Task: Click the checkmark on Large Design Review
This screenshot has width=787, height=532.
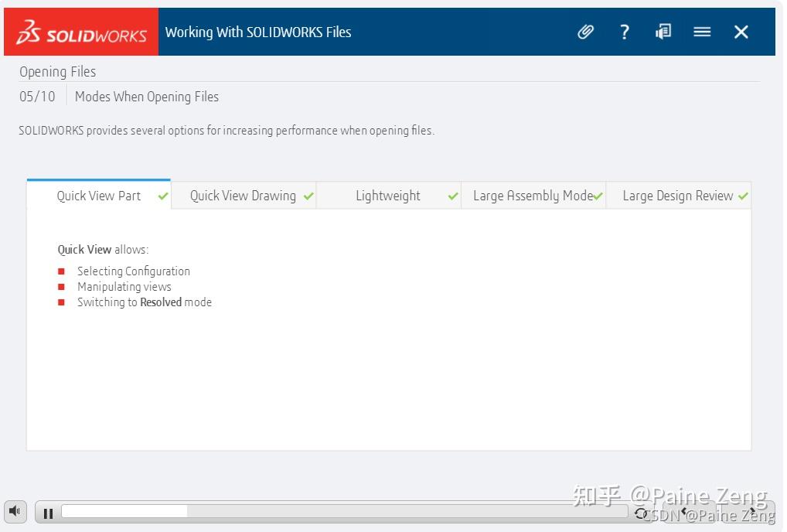Action: click(x=744, y=196)
